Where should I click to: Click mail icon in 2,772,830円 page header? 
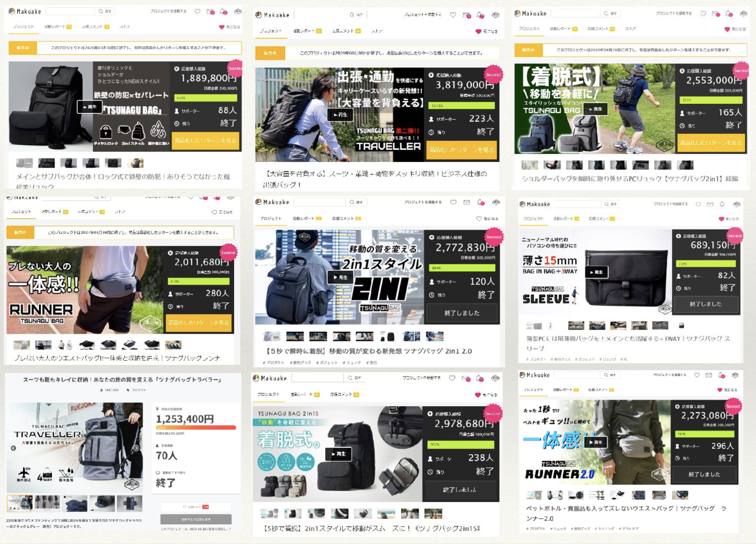[x=467, y=202]
